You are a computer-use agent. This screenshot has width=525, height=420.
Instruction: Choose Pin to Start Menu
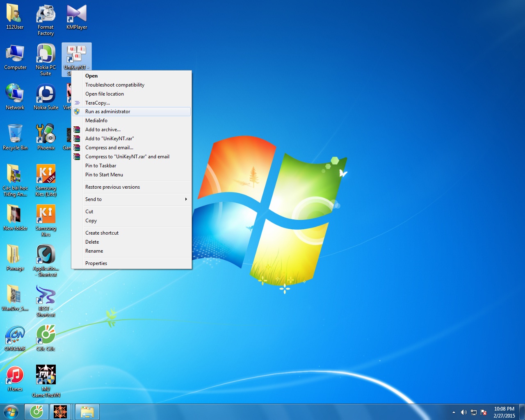point(131,175)
